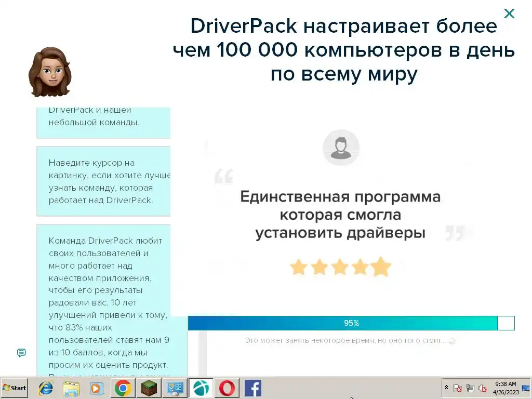Switch to the DriverPack taskbar button
The width and height of the screenshot is (532, 399).
[x=201, y=388]
